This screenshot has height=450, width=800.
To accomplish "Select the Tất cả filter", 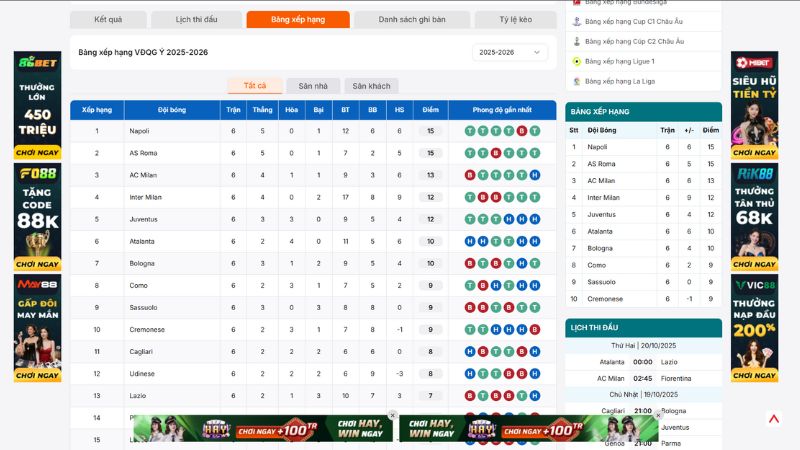I will tap(255, 86).
